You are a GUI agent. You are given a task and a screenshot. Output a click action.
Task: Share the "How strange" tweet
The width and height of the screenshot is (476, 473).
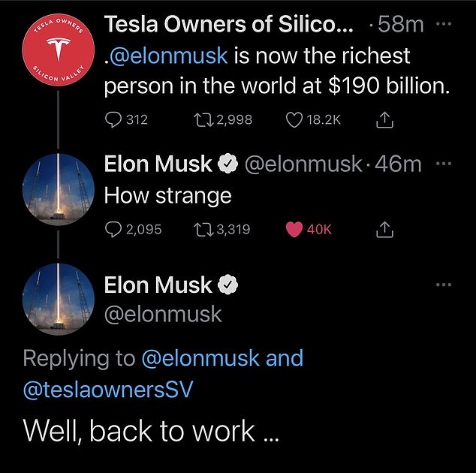pos(384,230)
